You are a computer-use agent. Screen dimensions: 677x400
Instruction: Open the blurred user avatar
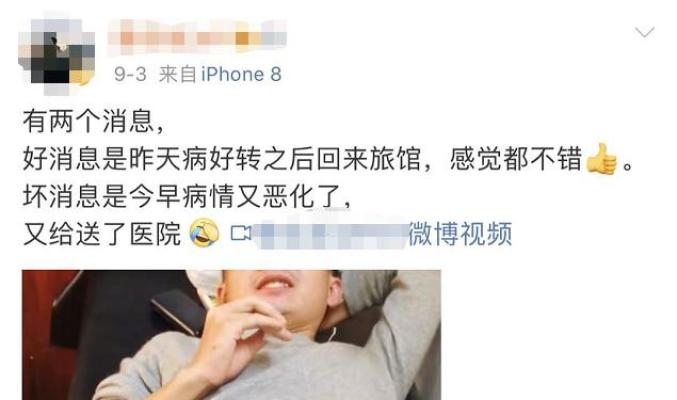pos(57,55)
